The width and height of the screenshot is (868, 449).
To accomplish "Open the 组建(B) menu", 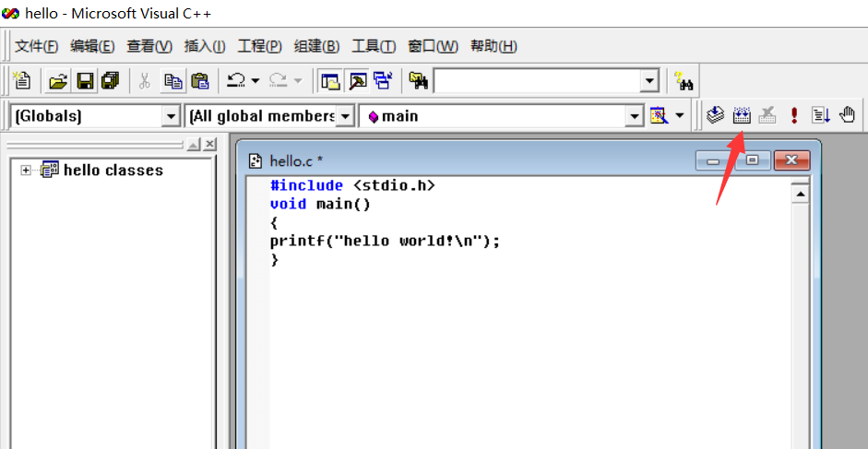I will [316, 46].
